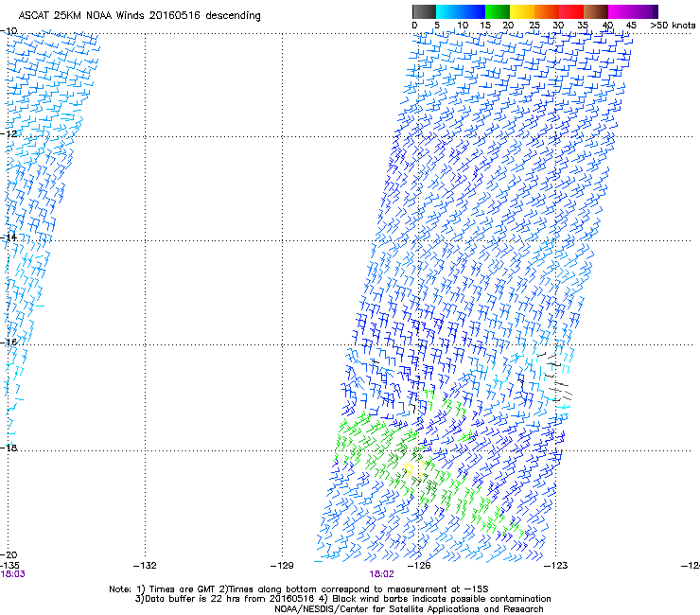Click the -12 latitude axis label
This screenshot has height=615, width=700.
tap(9, 133)
